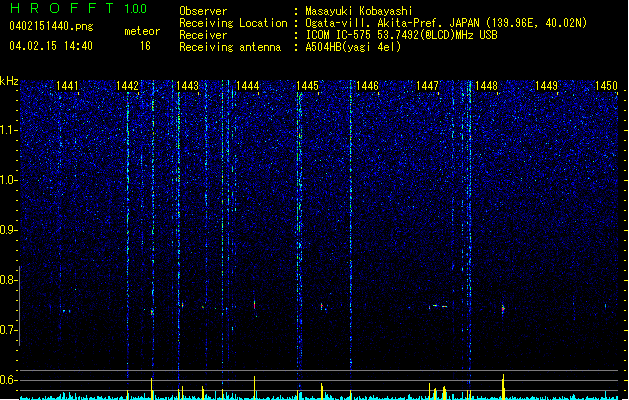Click the 1444 time axis label
The image size is (629, 400).
[x=248, y=85]
